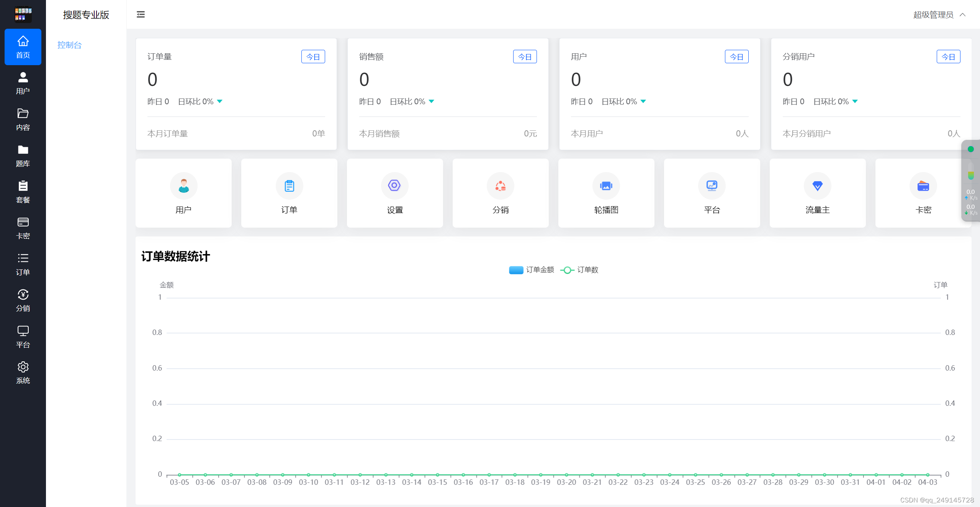Navigate to 首页 menu item
Screen dimensions: 980x507
tap(23, 49)
